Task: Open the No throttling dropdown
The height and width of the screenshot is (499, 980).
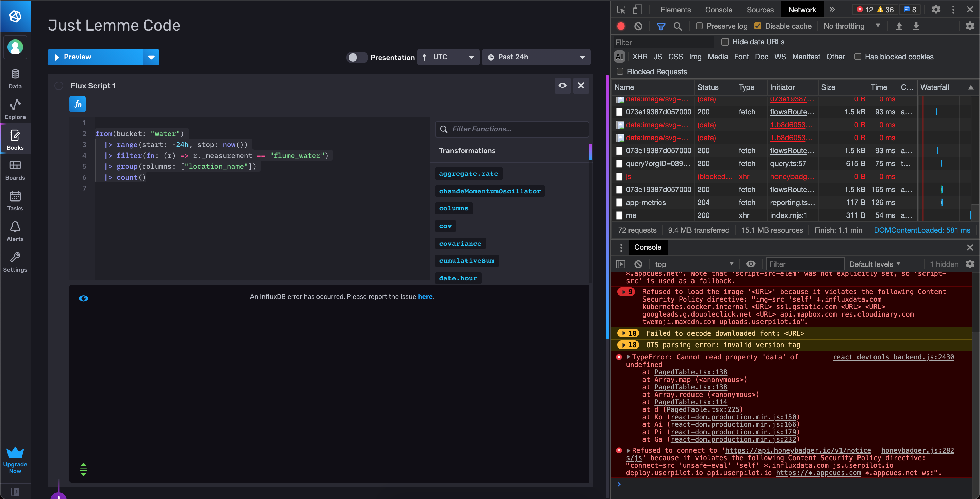Action: (x=851, y=26)
